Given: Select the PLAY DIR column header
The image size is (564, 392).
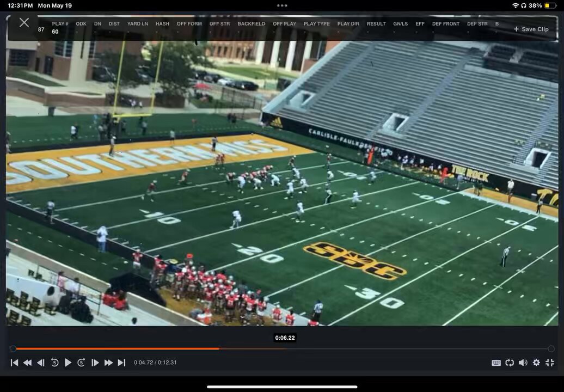Looking at the screenshot, I should tap(348, 24).
